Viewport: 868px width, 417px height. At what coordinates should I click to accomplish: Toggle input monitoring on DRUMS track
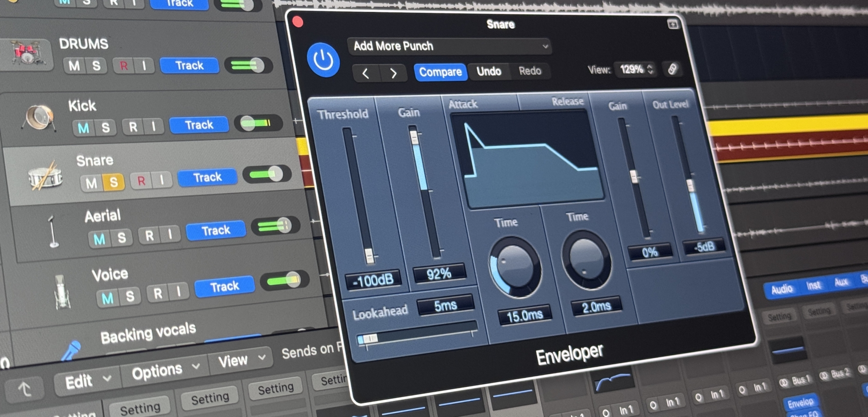pyautogui.click(x=144, y=66)
